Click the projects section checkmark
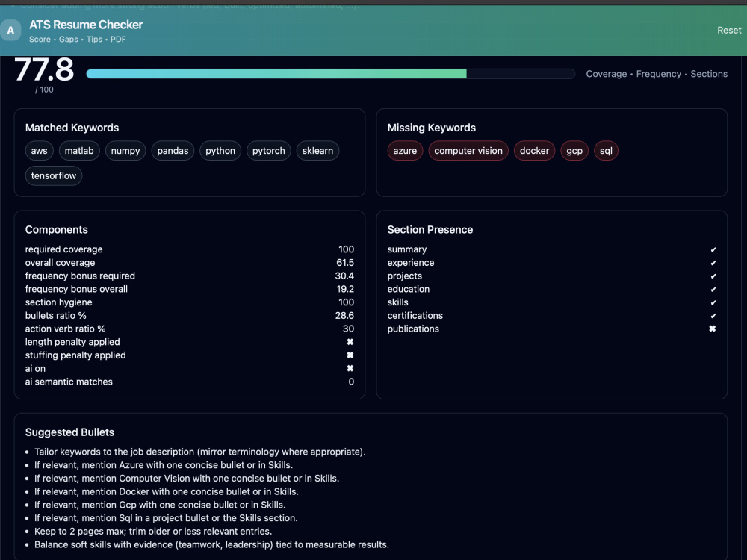This screenshot has height=560, width=747. (713, 276)
